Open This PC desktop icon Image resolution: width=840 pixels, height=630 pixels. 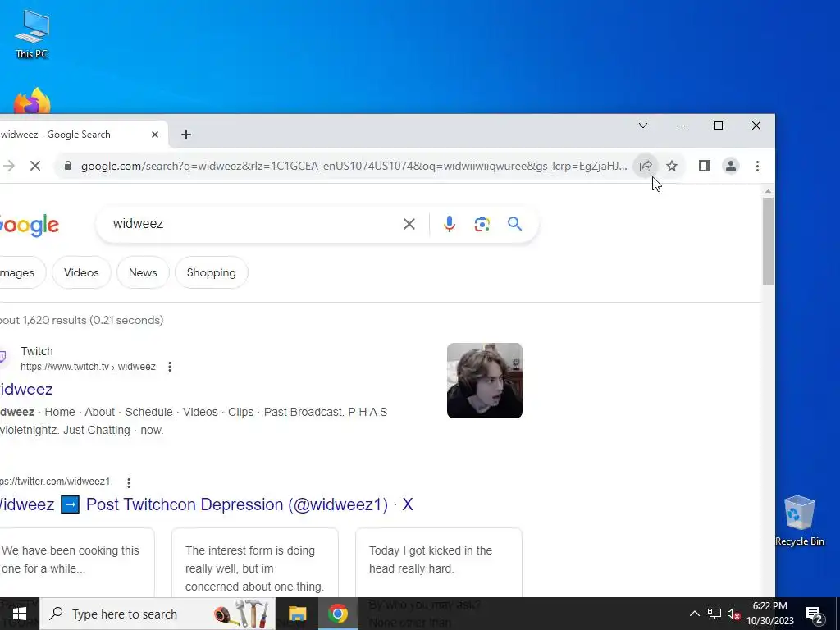coord(32,33)
